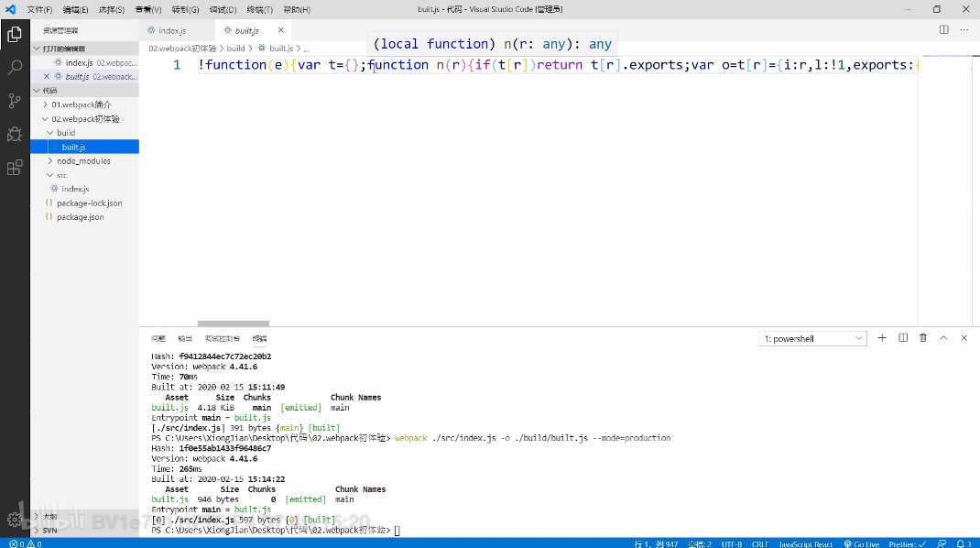The image size is (980, 548).
Task: Close the built.js editor tab
Action: 280,30
